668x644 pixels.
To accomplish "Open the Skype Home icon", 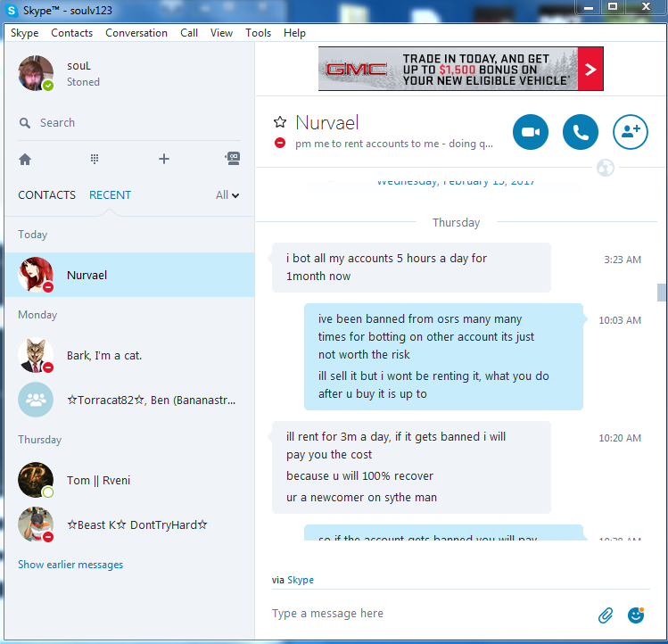I will point(25,160).
